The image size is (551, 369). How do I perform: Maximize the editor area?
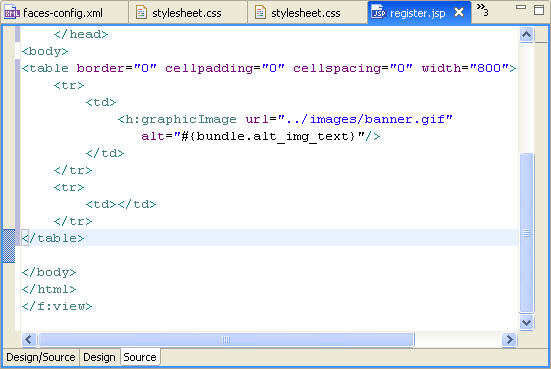(539, 9)
